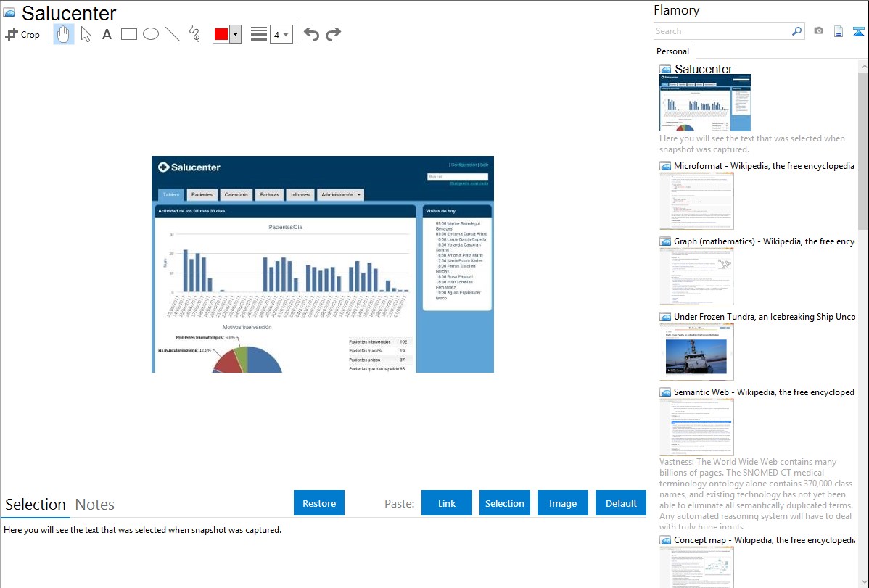Click the paste Default button
The width and height of the screenshot is (869, 588).
pyautogui.click(x=621, y=503)
